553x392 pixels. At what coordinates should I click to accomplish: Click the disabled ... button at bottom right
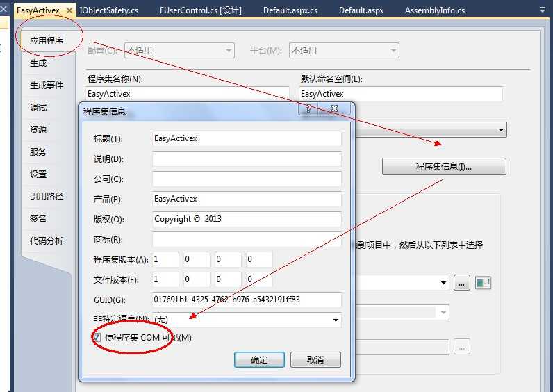pos(462,347)
